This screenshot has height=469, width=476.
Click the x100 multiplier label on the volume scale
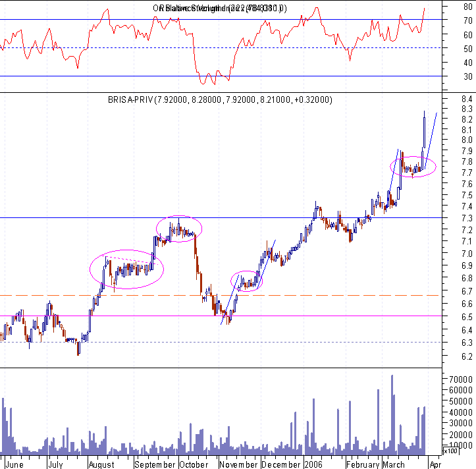click(450, 451)
